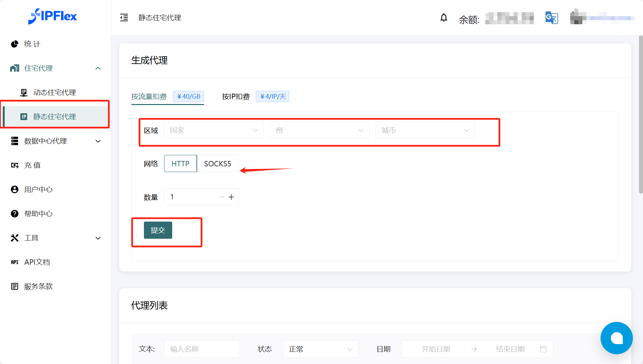Viewport: 643px width, 364px height.
Task: Switch to 按IP扣费 billing tab
Action: 236,97
